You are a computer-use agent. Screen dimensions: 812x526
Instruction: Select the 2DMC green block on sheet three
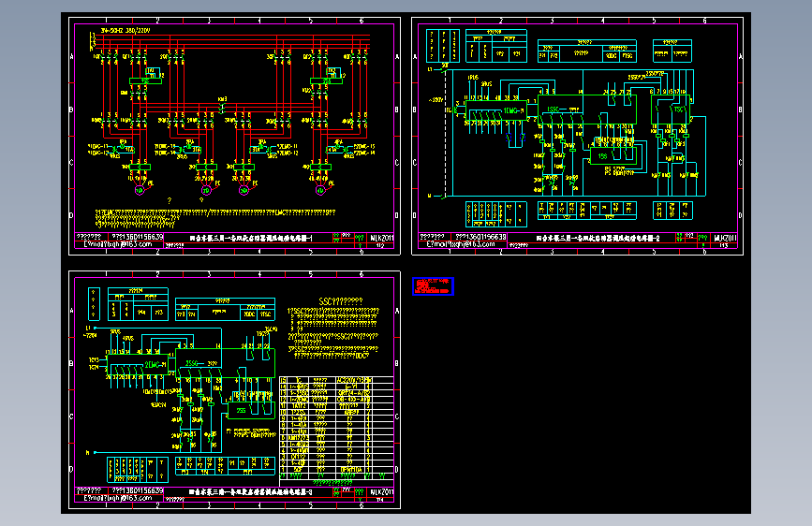pyautogui.click(x=138, y=365)
